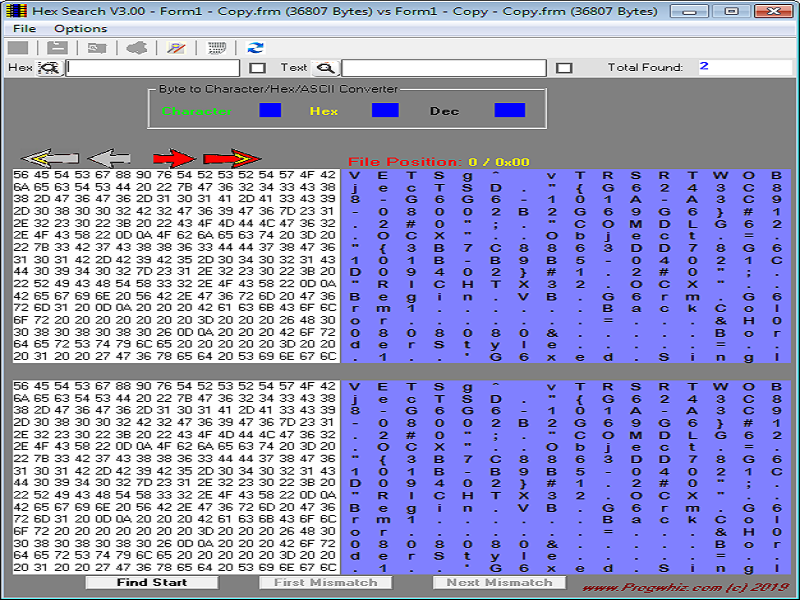Click the keyboard-grid icon in the toolbar
Image resolution: width=800 pixels, height=600 pixels.
pyautogui.click(x=215, y=48)
